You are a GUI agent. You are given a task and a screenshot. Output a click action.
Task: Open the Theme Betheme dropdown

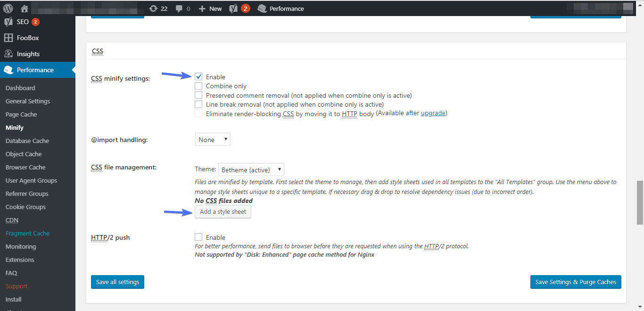point(251,169)
